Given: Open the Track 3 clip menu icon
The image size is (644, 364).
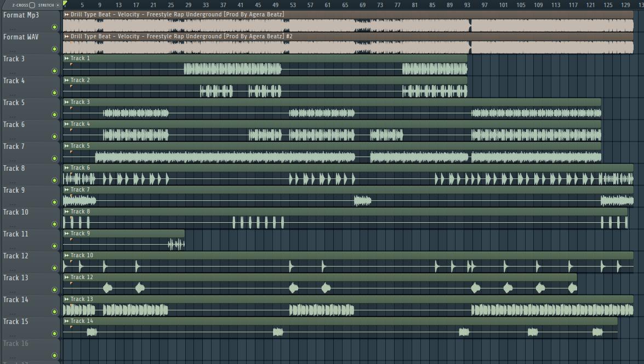Looking at the screenshot, I should [x=66, y=102].
